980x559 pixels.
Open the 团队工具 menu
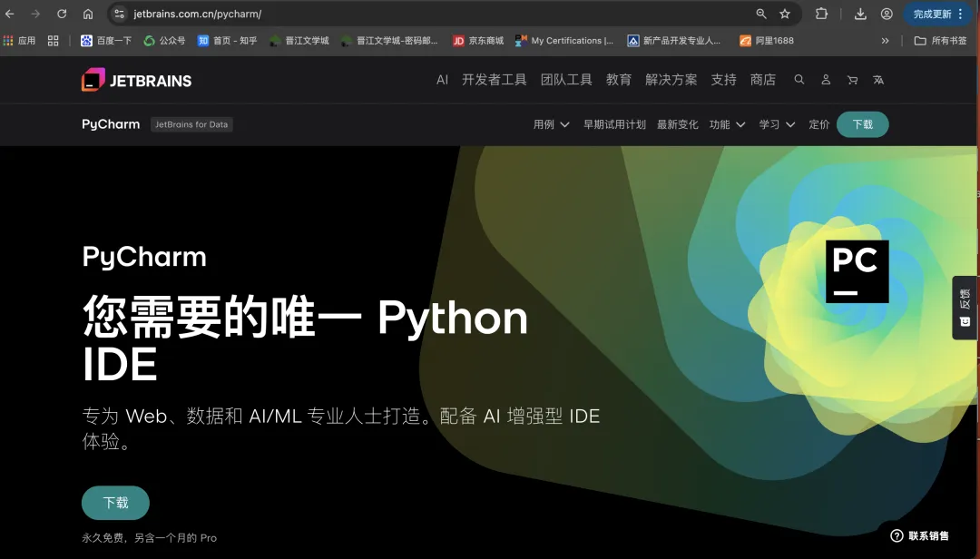coord(566,80)
